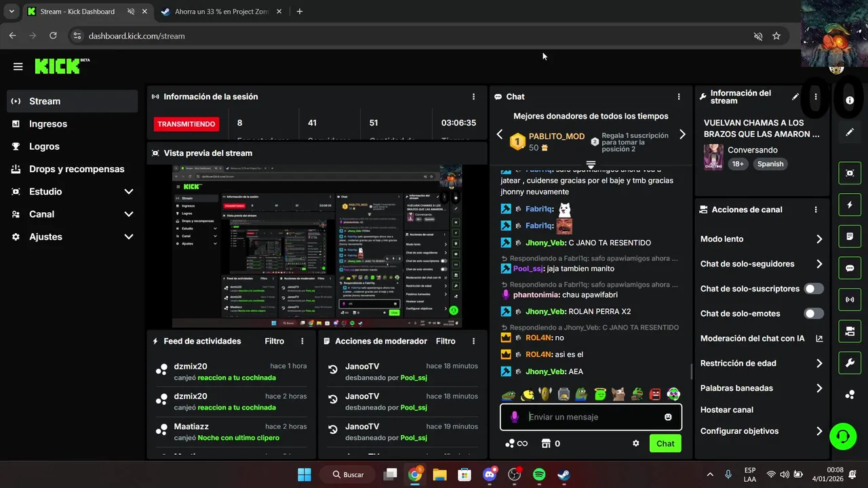Click the pencil edit icon in right rail
Screen dimensions: 868x488
point(850,132)
